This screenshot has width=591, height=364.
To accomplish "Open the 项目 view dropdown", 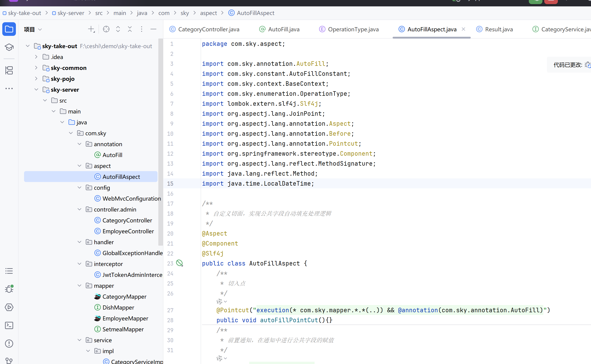I will (33, 29).
